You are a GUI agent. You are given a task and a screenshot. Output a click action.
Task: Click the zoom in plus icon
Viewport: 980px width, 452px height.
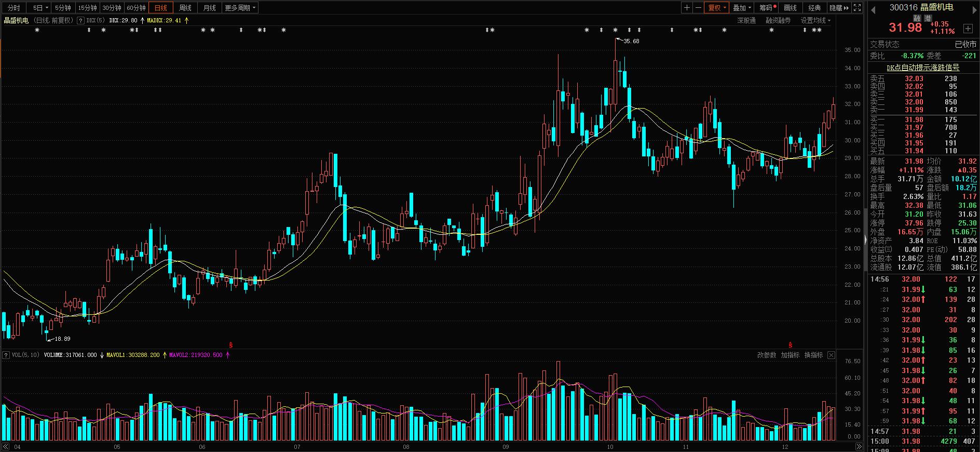(x=687, y=8)
